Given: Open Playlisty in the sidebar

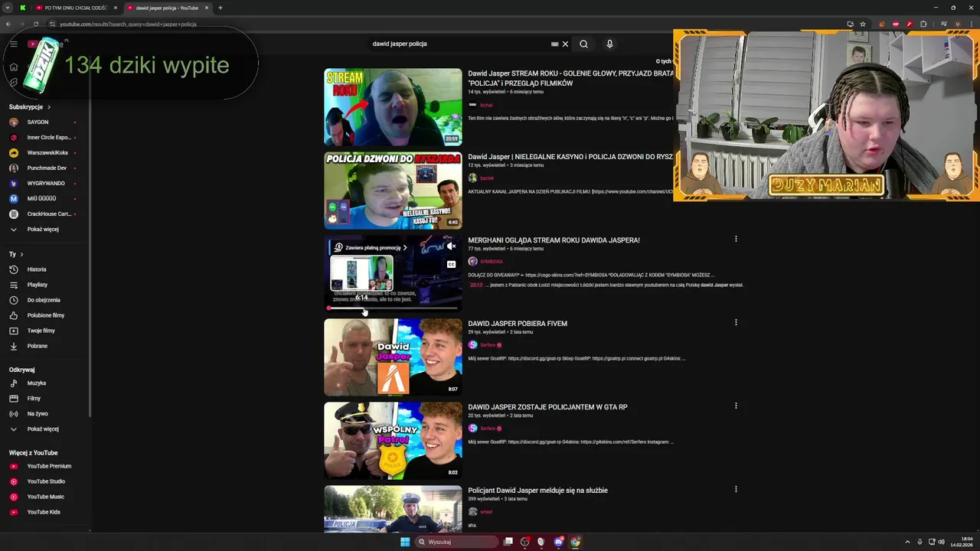Looking at the screenshot, I should [37, 285].
